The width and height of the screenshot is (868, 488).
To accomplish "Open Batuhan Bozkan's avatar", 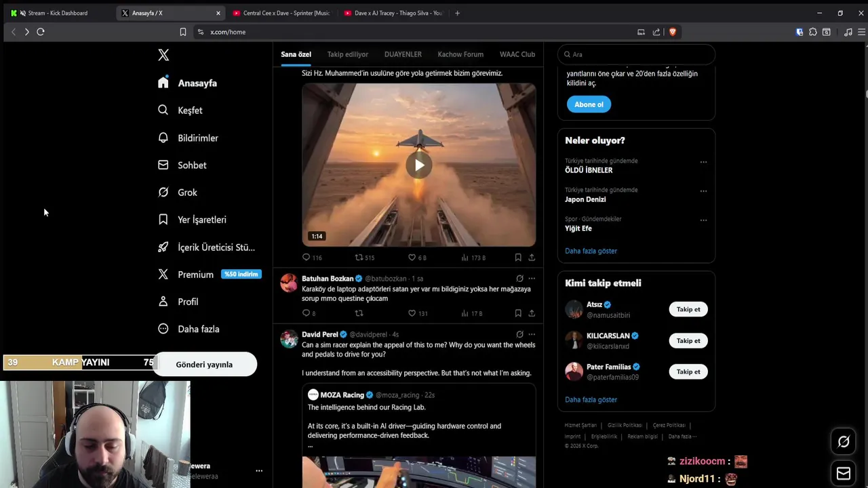I will (289, 283).
